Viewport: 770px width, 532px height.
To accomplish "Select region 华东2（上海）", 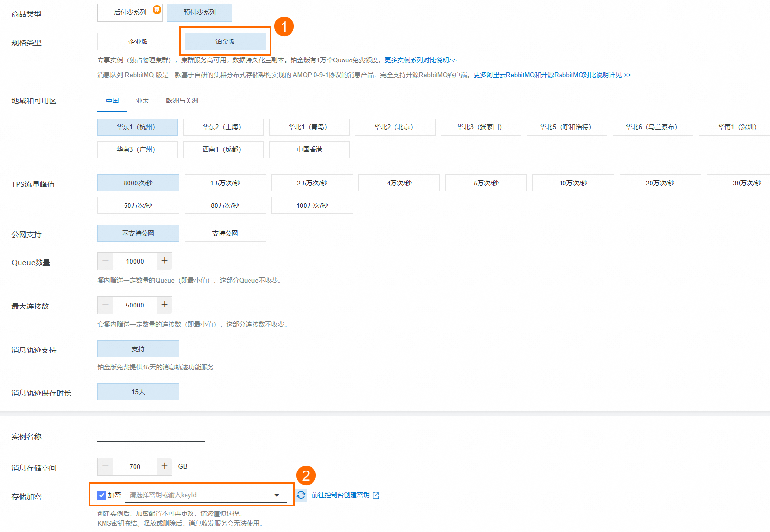I will 223,127.
